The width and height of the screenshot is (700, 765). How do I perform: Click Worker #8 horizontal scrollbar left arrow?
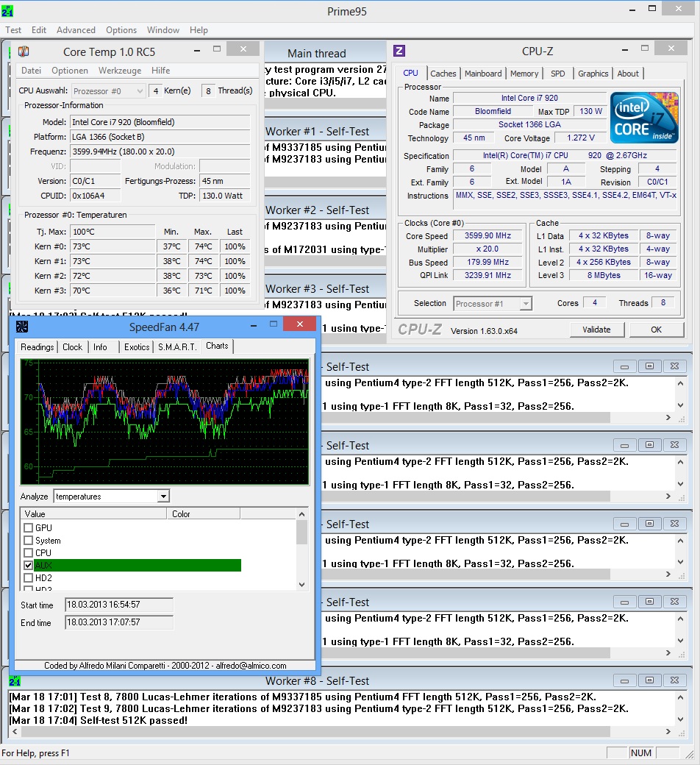(15, 731)
